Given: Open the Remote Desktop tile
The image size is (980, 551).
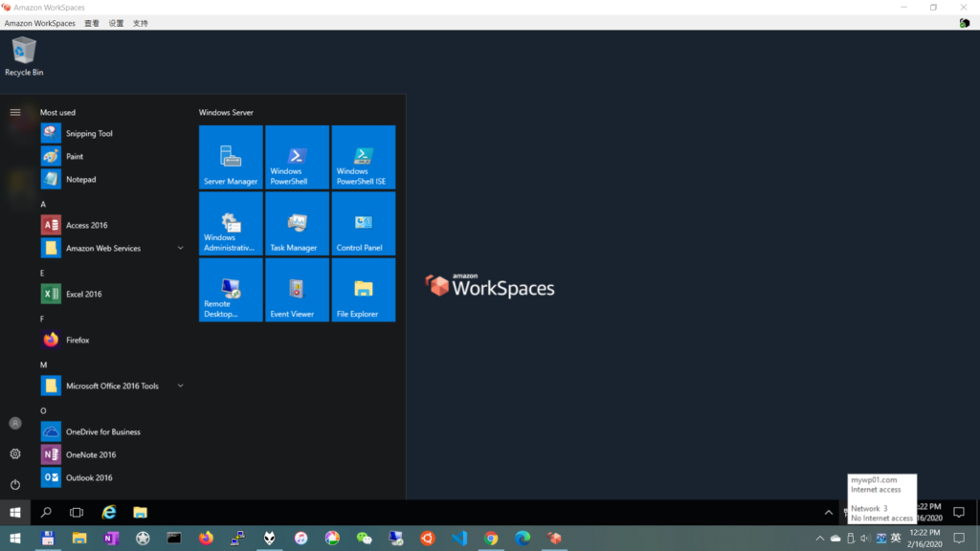Looking at the screenshot, I should coord(231,290).
